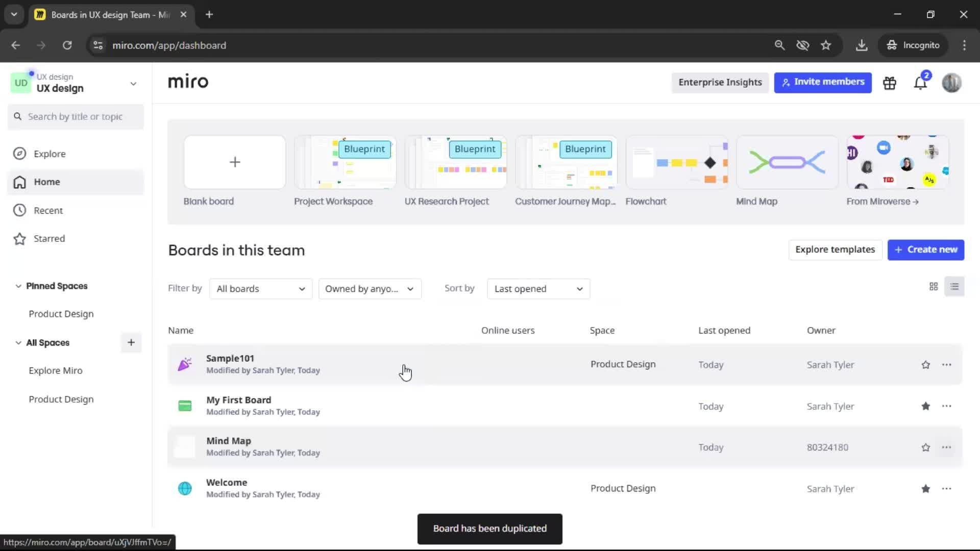Collapse the All Spaces section
The width and height of the screenshot is (980, 551).
(x=18, y=343)
